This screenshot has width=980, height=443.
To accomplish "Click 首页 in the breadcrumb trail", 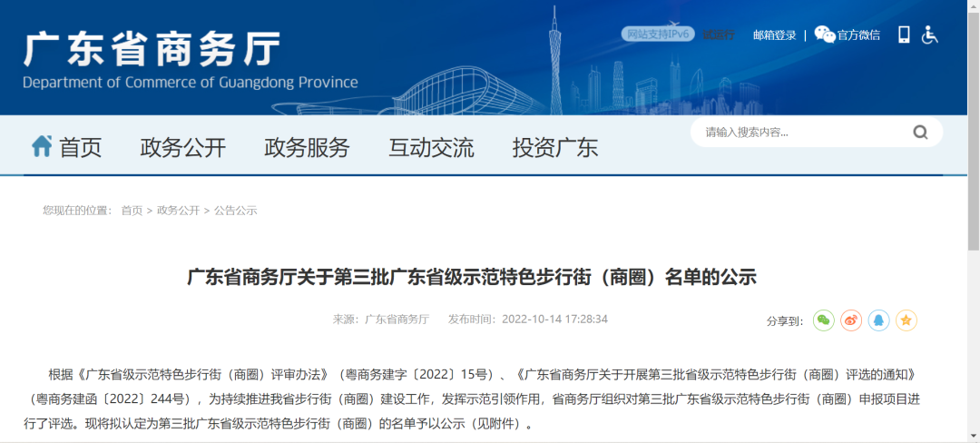I will point(132,211).
